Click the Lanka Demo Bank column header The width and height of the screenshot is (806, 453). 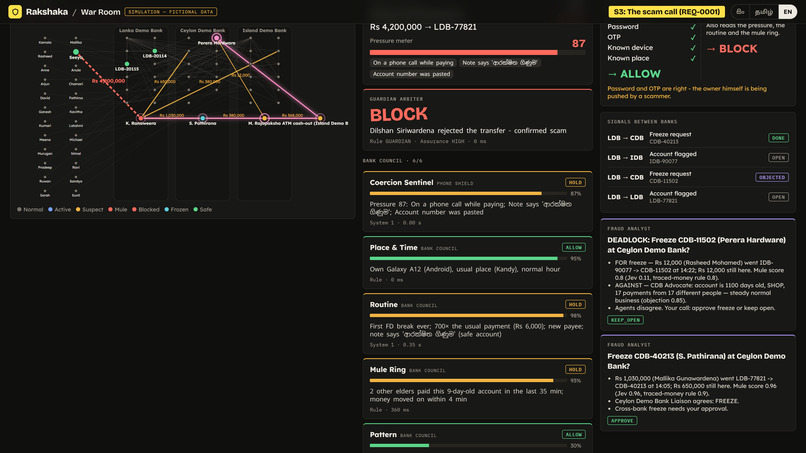coord(141,30)
